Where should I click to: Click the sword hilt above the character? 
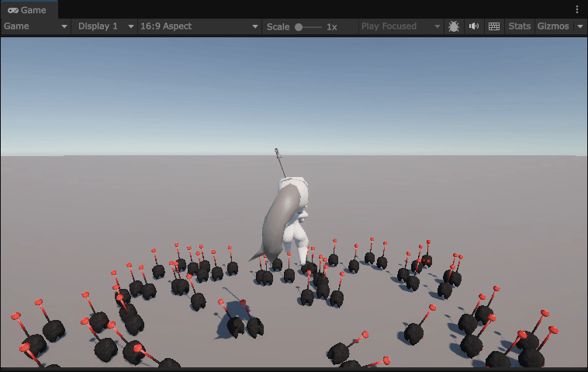pyautogui.click(x=278, y=151)
